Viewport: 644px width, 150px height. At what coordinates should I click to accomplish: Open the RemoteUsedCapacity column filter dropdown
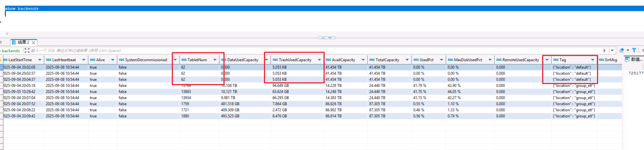click(547, 60)
